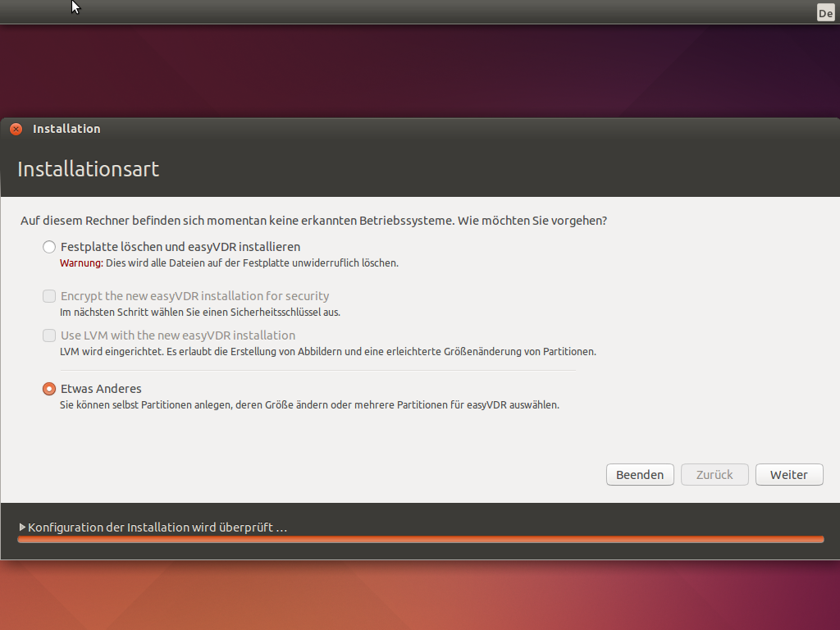840x630 pixels.
Task: Click the orange installation progress bar
Action: (x=420, y=540)
